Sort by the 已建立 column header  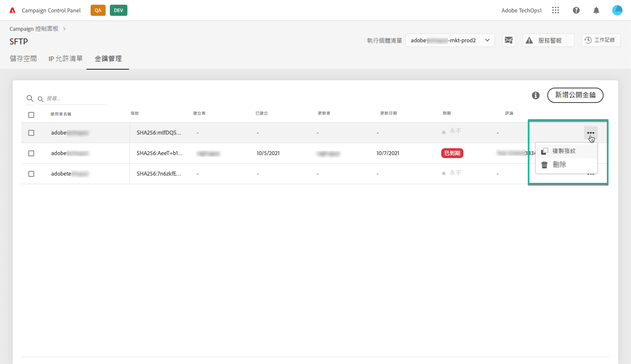pos(262,113)
